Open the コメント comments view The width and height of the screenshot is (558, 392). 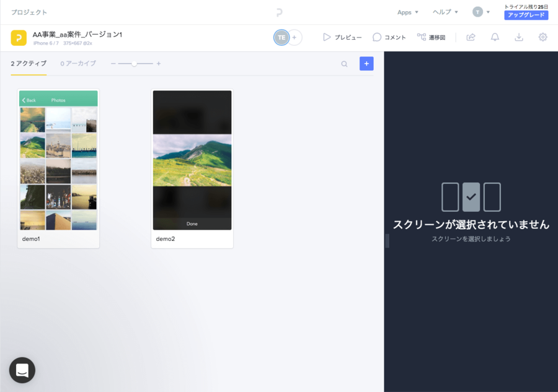click(x=389, y=37)
